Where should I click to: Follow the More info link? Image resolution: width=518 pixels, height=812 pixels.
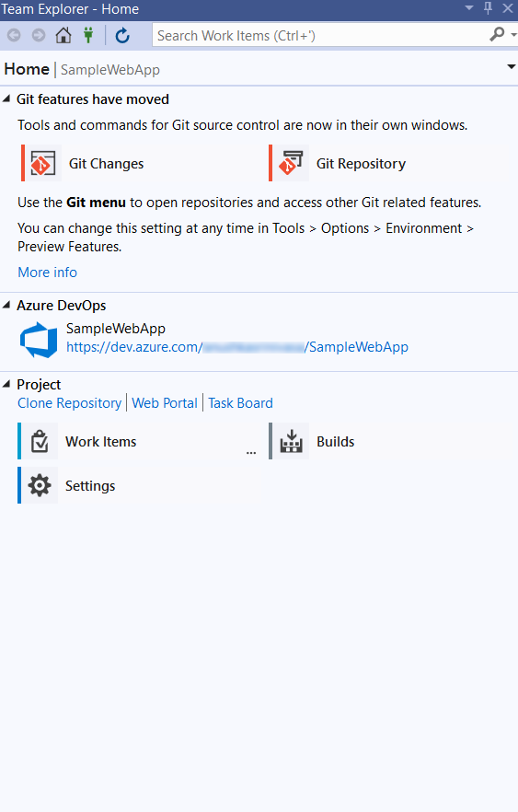pyautogui.click(x=47, y=273)
